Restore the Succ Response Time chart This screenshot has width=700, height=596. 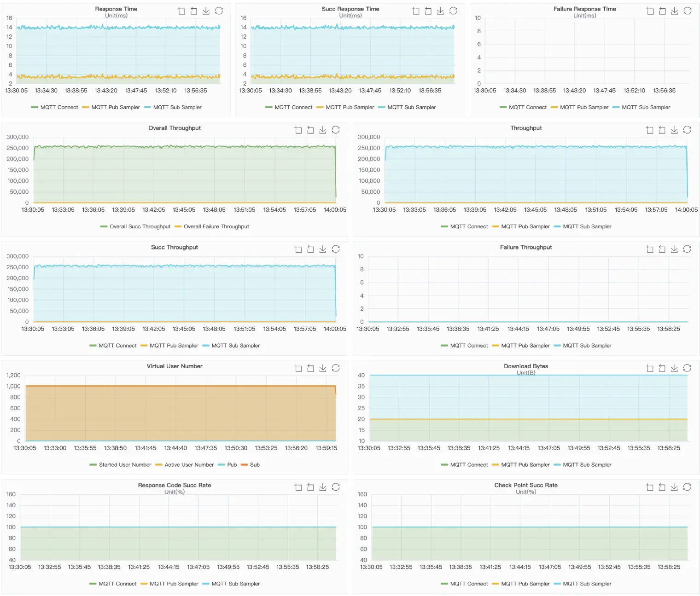[x=454, y=11]
